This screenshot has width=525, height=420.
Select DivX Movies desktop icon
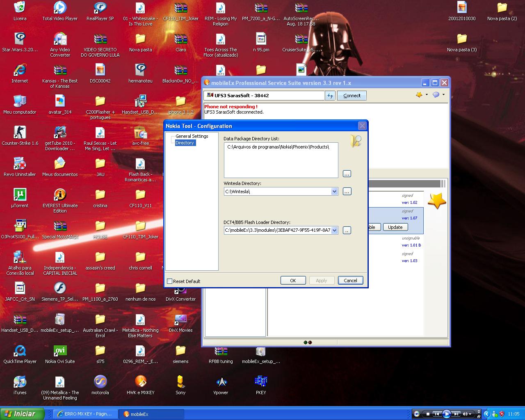point(180,324)
